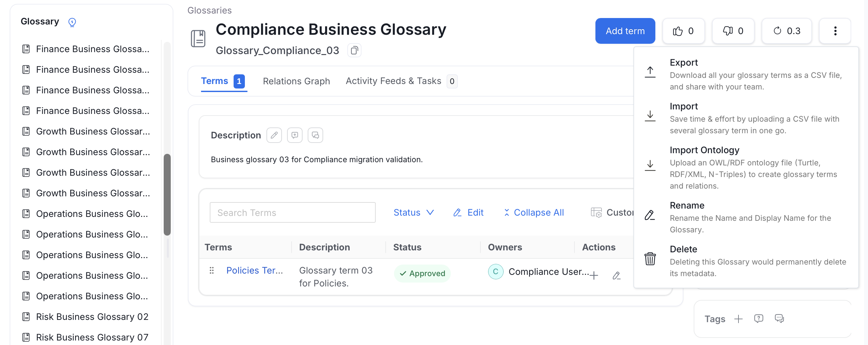The height and width of the screenshot is (345, 868).
Task: Click the description text about migration validation
Action: (x=316, y=160)
